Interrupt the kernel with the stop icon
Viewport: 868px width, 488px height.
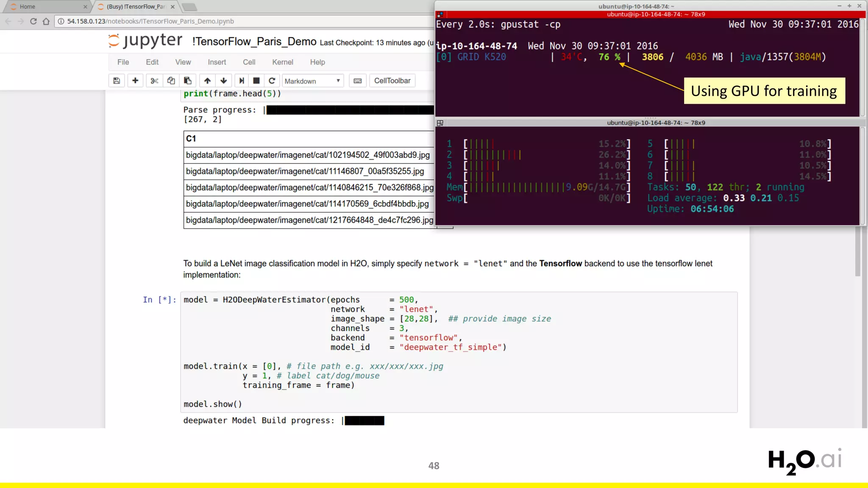256,81
